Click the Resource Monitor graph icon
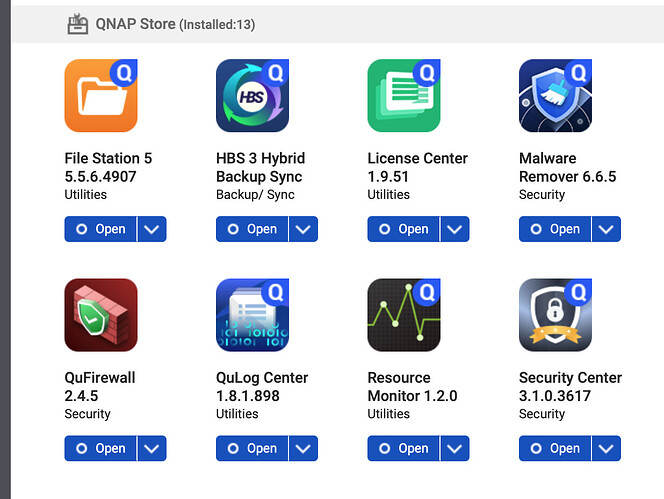The height and width of the screenshot is (499, 664). point(404,315)
